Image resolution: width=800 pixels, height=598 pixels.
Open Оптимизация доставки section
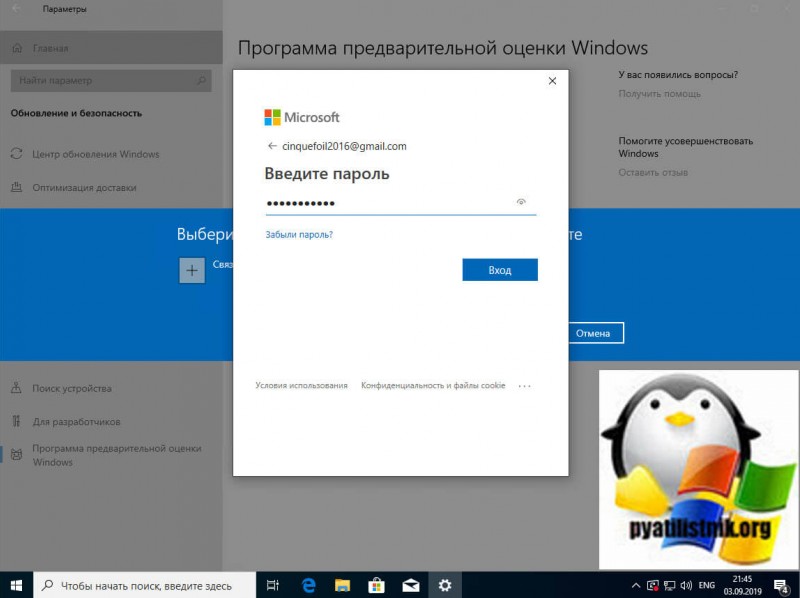[x=111, y=188]
